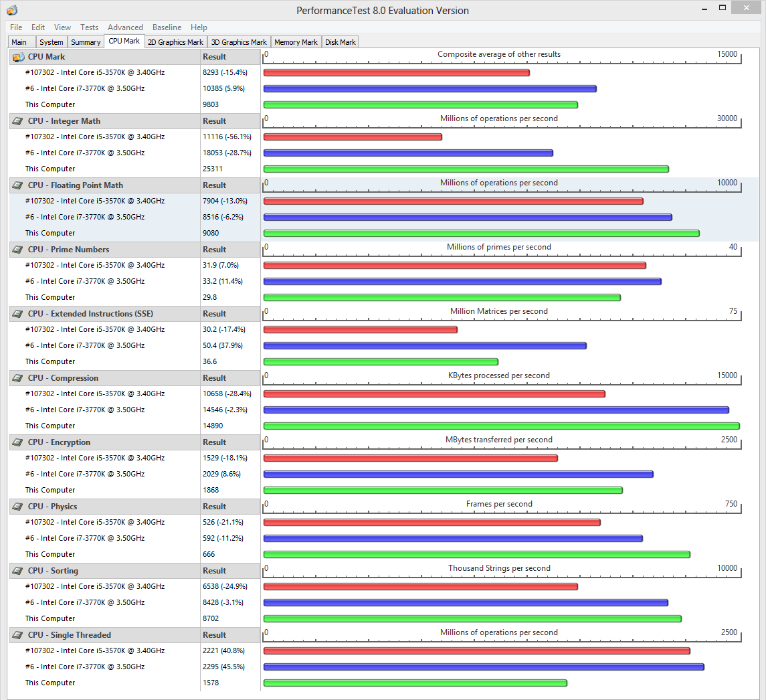Click the Extended Instructions (SSE) chip icon
This screenshot has width=766, height=700.
click(x=17, y=314)
